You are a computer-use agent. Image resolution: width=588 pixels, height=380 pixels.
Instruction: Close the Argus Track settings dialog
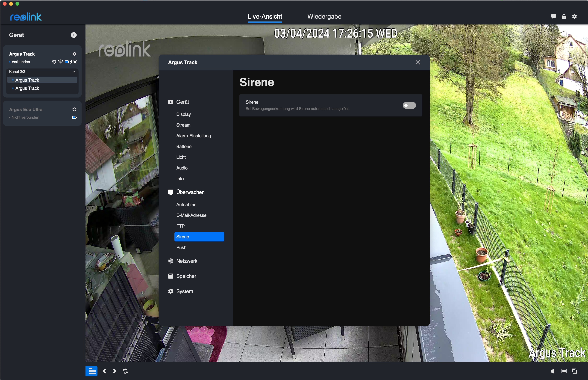click(x=418, y=62)
